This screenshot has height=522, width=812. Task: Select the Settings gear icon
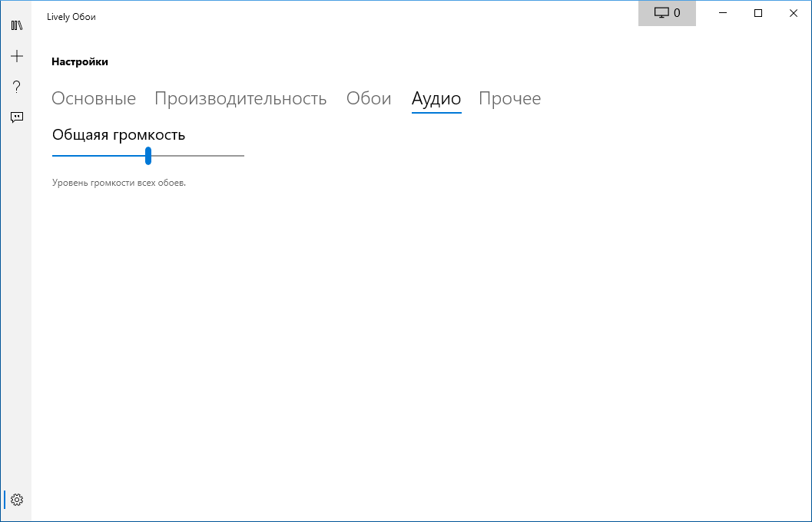[17, 500]
